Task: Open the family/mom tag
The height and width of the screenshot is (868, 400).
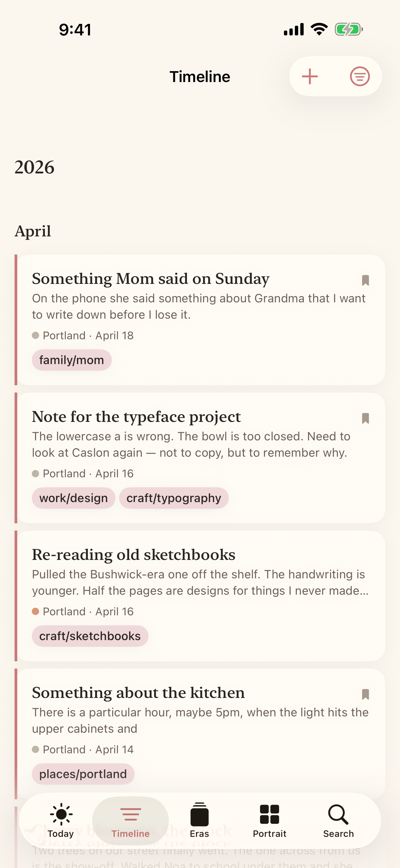Action: [x=72, y=360]
